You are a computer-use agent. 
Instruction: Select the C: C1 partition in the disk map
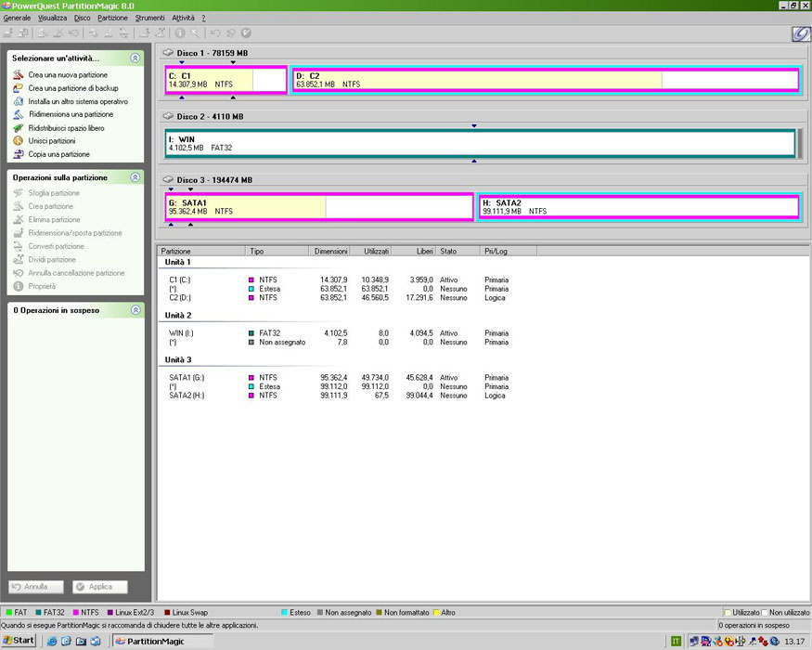coord(226,80)
